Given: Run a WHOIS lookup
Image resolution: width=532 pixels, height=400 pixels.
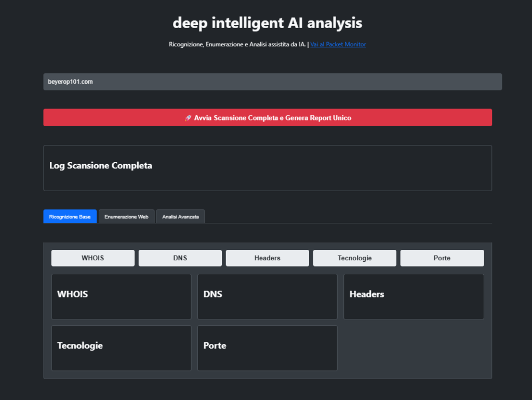Looking at the screenshot, I should point(92,258).
